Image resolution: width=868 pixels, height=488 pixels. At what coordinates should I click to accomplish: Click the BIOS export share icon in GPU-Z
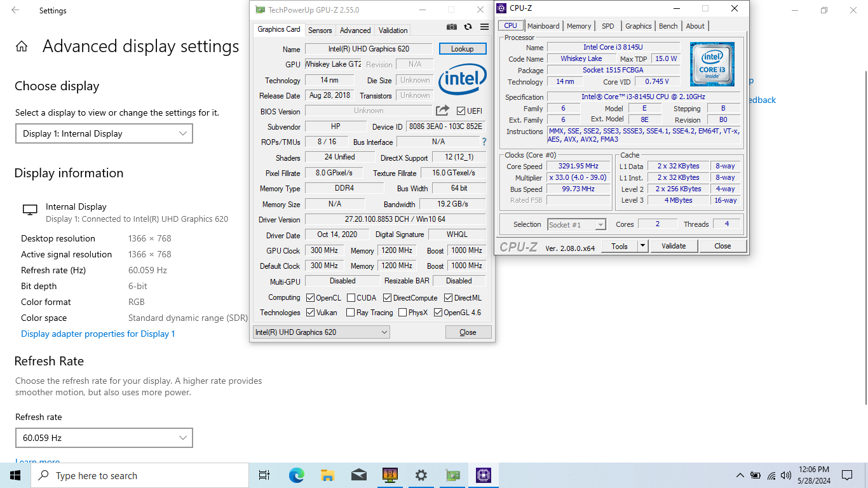point(443,111)
